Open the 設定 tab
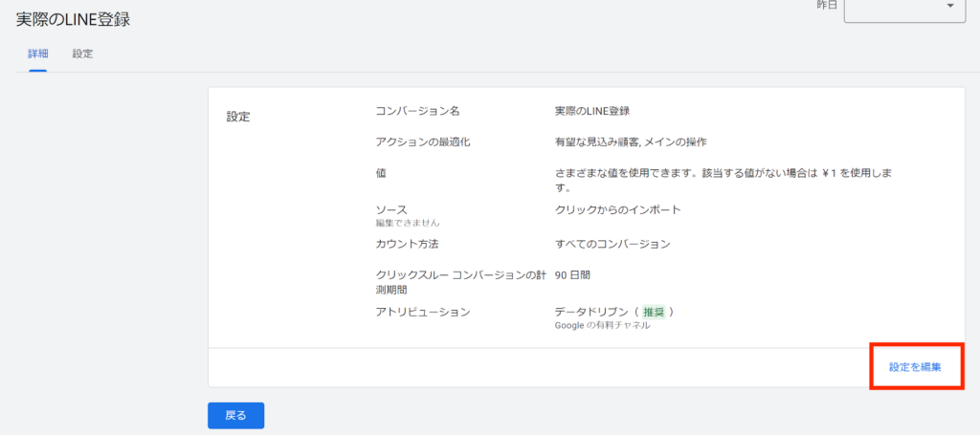Viewport: 980px width, 435px height. click(x=82, y=54)
